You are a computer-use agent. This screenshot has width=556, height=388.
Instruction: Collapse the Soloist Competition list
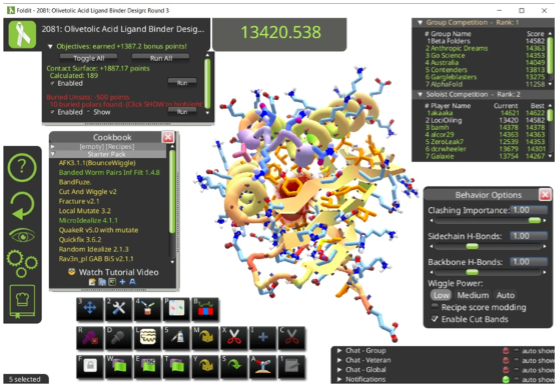[420, 94]
